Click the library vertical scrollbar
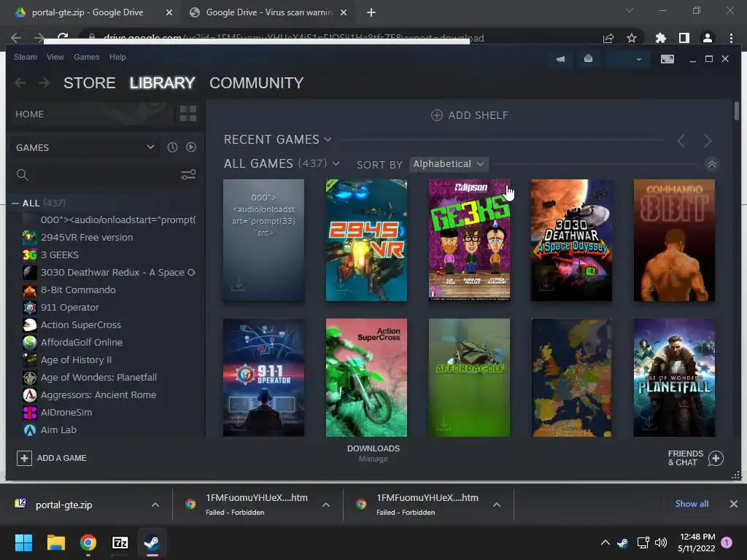This screenshot has width=747, height=560. pyautogui.click(x=737, y=111)
